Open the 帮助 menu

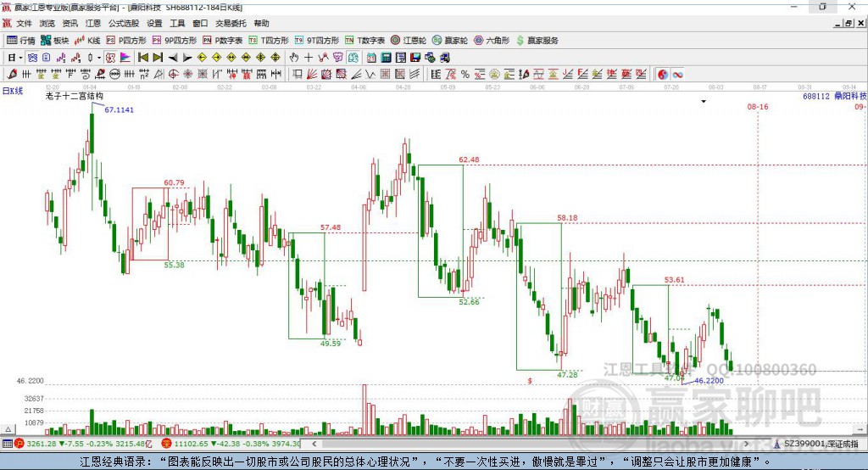point(261,23)
